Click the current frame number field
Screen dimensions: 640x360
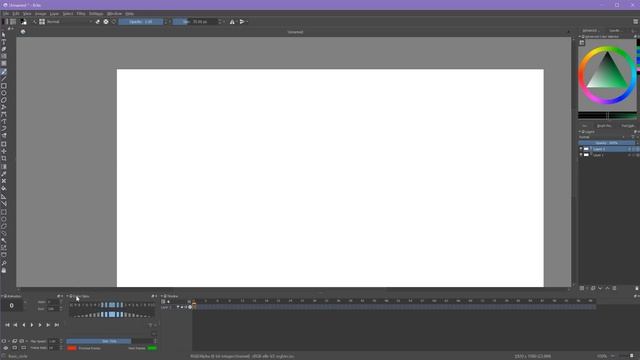(x=11, y=305)
